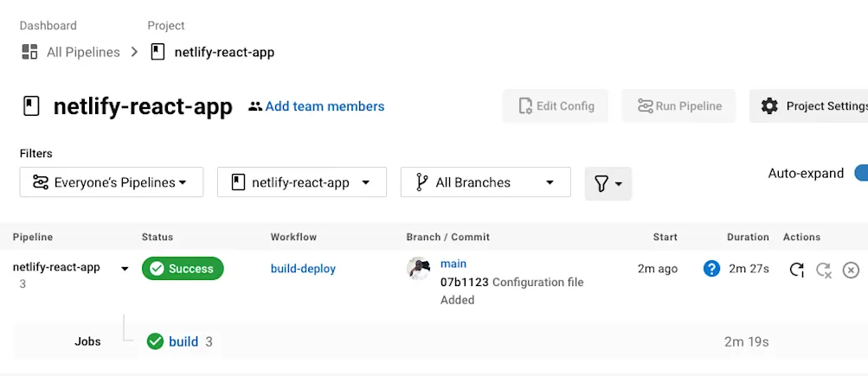Click the blue question mark help icon
This screenshot has height=376, width=868.
pyautogui.click(x=711, y=269)
